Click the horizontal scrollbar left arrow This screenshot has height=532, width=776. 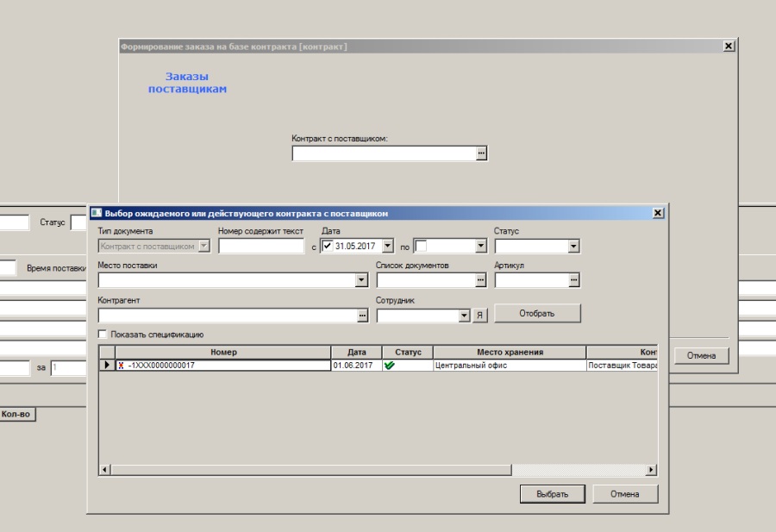point(104,470)
